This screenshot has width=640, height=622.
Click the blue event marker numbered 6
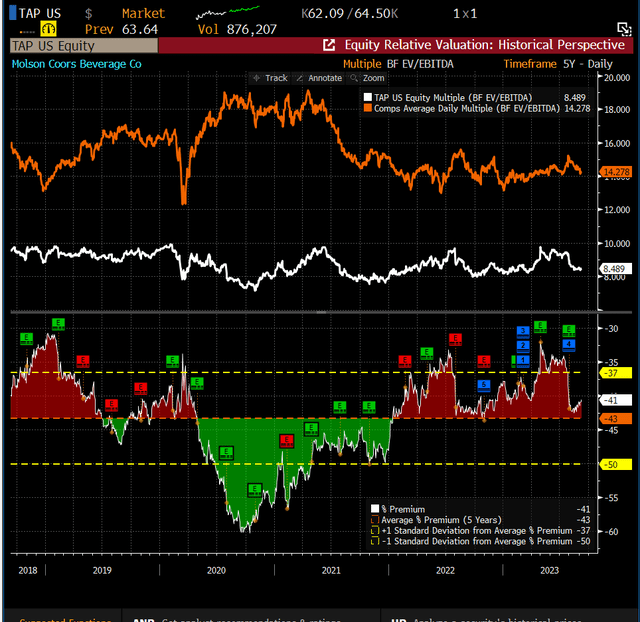[484, 385]
